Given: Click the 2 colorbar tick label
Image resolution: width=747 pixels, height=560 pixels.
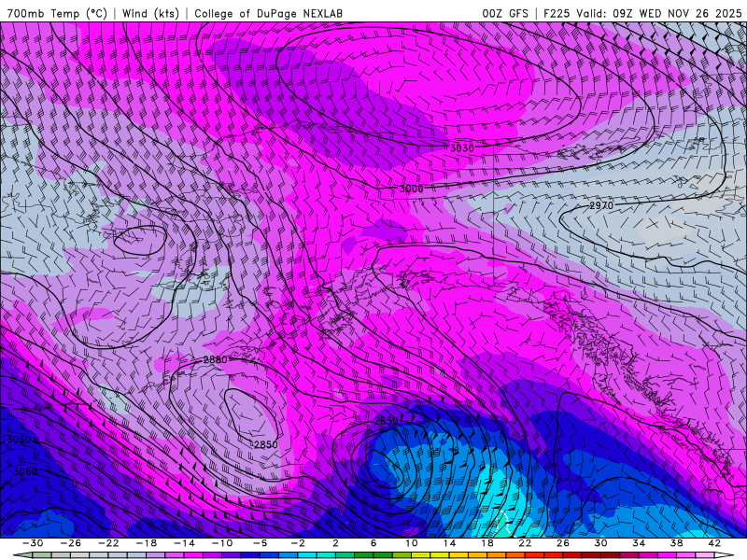Looking at the screenshot, I should pos(335,543).
